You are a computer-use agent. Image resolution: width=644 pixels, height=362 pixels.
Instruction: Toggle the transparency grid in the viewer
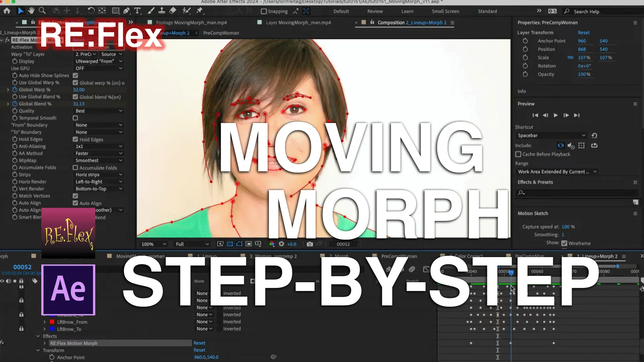230,244
